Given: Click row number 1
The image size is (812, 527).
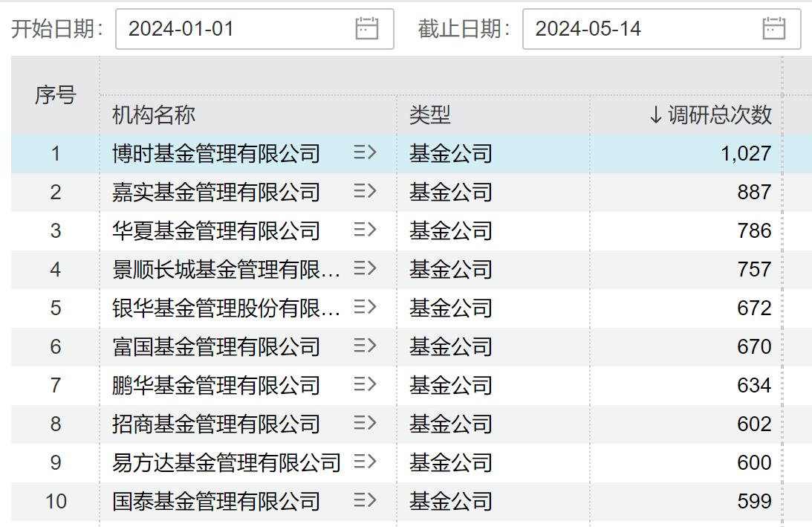Looking at the screenshot, I should tap(56, 154).
